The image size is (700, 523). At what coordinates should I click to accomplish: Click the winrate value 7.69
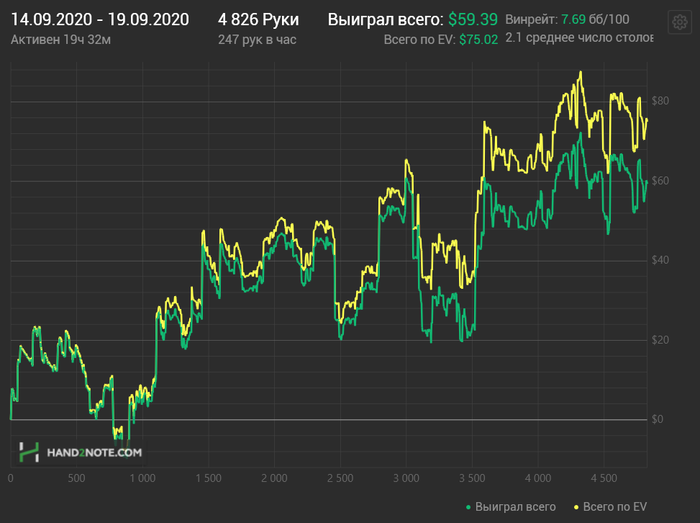pos(573,19)
